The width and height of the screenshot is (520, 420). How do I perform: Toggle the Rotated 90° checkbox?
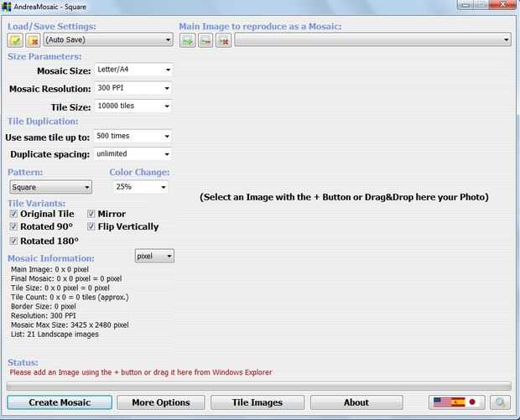(13, 226)
